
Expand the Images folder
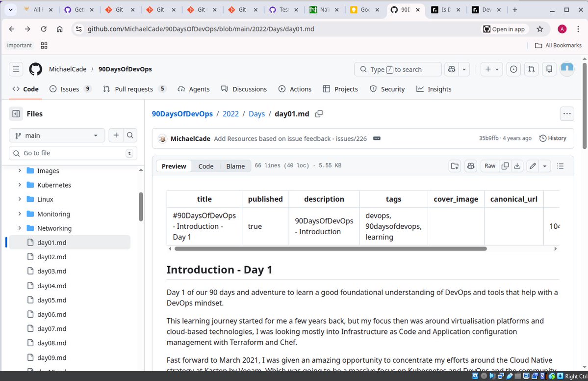[x=20, y=171]
